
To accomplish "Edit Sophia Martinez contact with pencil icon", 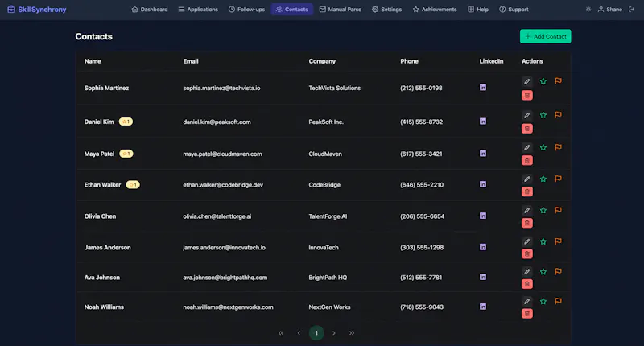I will [527, 82].
